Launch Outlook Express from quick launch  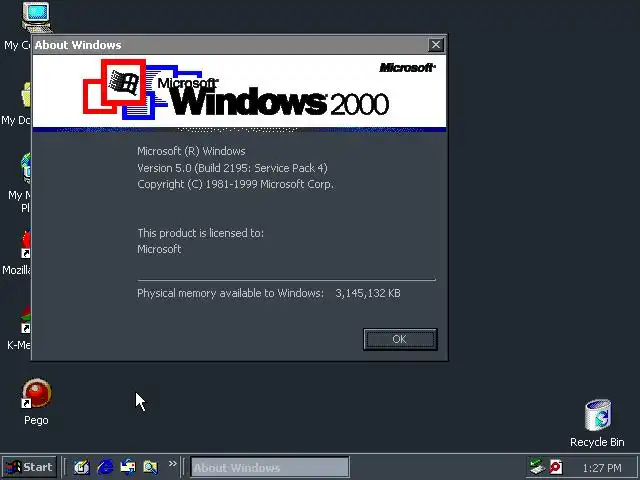pyautogui.click(x=128, y=467)
